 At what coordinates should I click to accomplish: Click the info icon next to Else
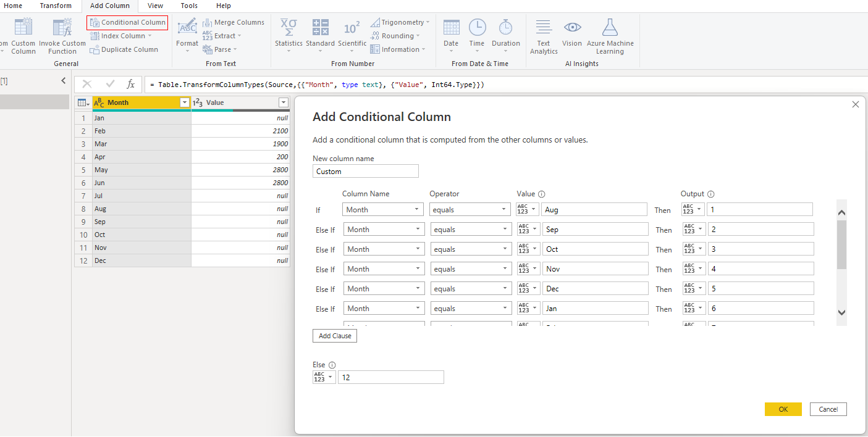click(332, 365)
